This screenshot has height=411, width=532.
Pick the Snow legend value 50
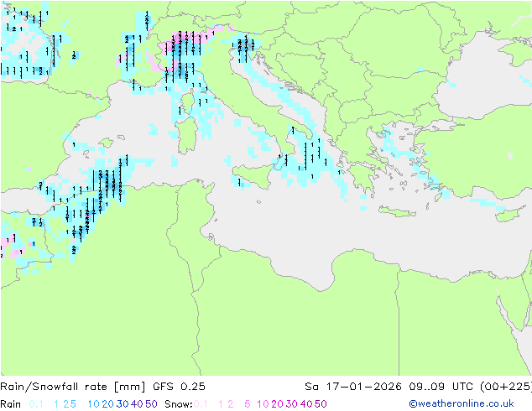(321, 404)
